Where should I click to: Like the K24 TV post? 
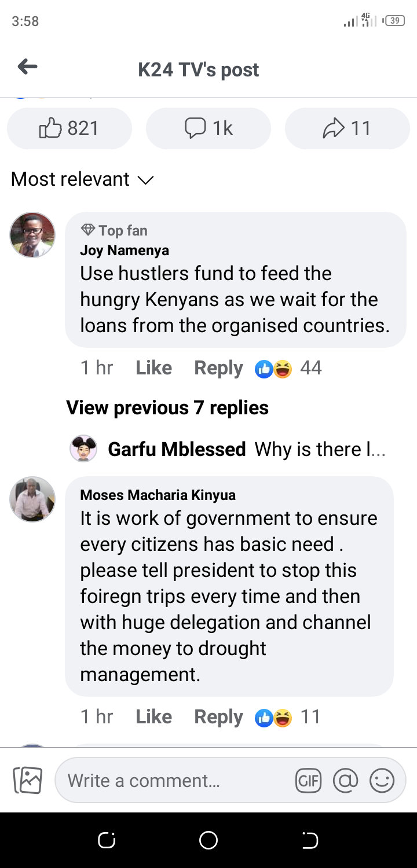pyautogui.click(x=69, y=128)
